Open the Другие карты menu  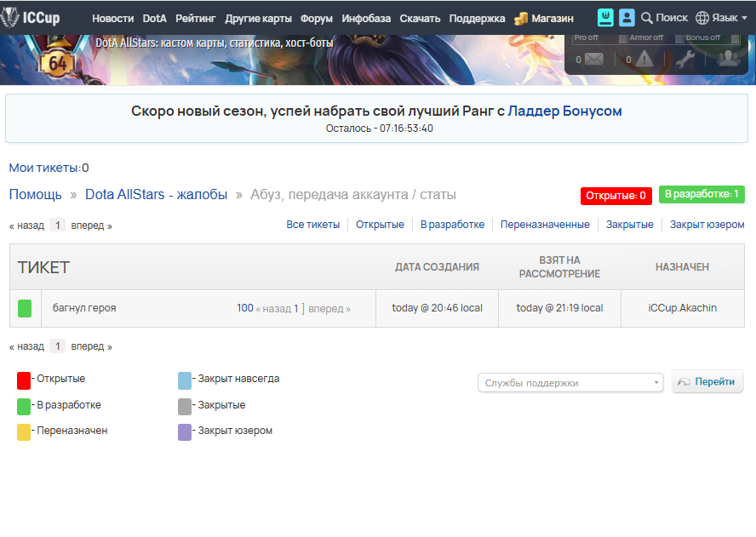point(258,19)
